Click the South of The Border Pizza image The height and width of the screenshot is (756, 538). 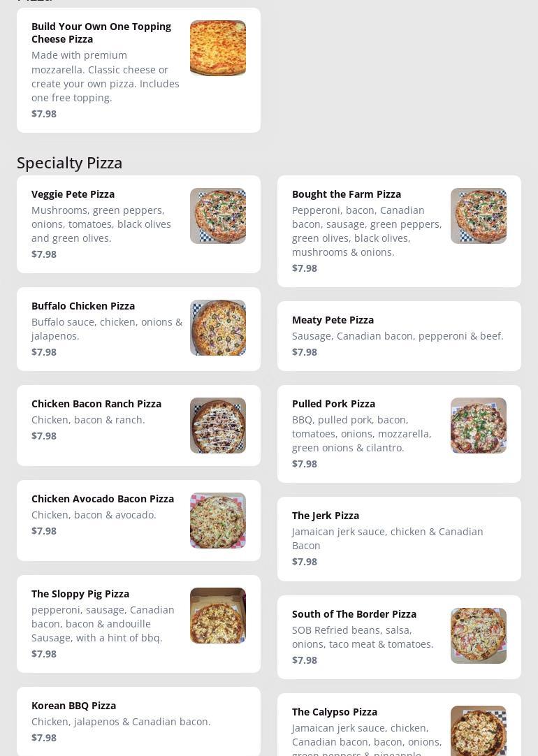478,636
